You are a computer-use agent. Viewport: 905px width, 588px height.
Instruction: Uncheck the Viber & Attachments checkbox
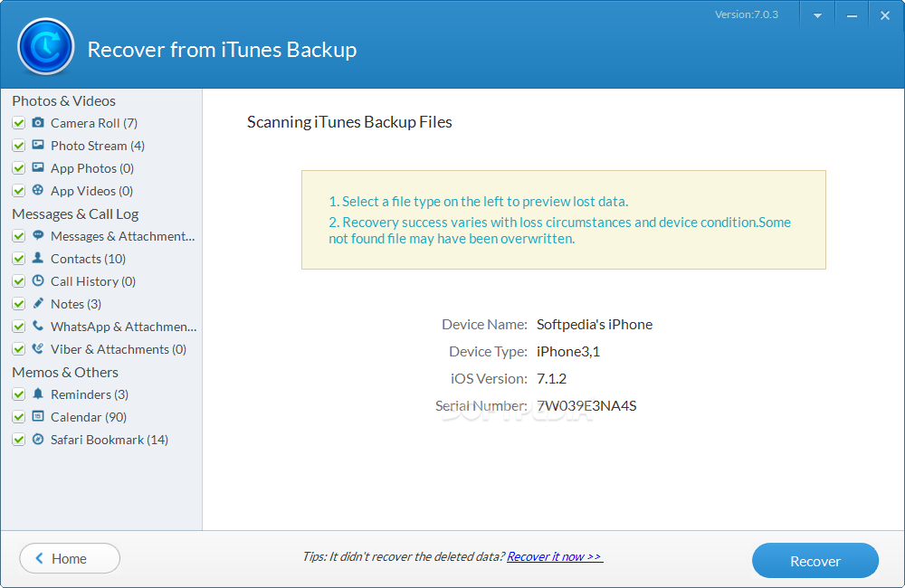[x=18, y=349]
